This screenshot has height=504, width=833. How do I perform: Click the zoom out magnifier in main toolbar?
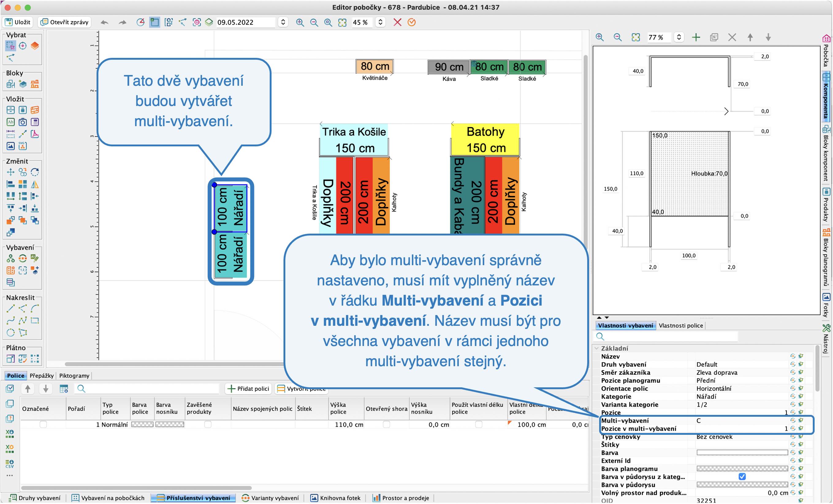click(314, 22)
